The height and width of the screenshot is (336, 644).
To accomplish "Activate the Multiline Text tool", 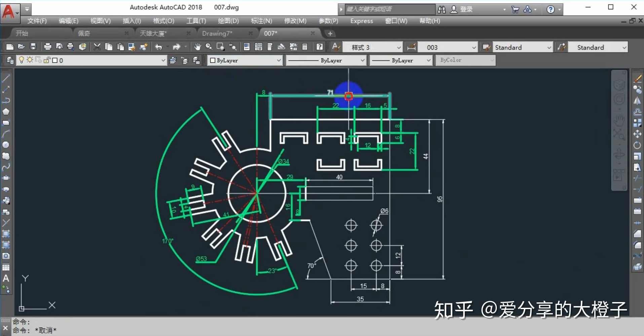I will click(x=6, y=278).
